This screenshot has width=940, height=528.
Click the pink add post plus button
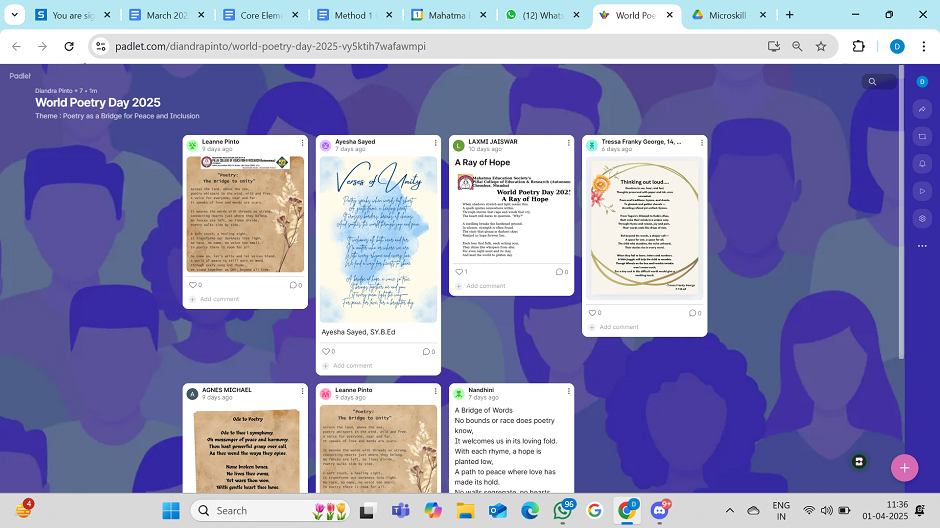click(904, 467)
